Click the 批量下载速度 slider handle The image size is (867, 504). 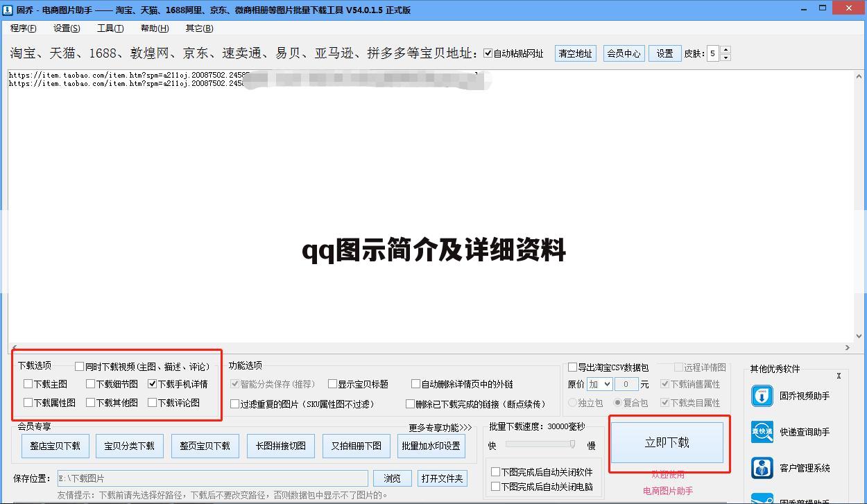click(572, 444)
